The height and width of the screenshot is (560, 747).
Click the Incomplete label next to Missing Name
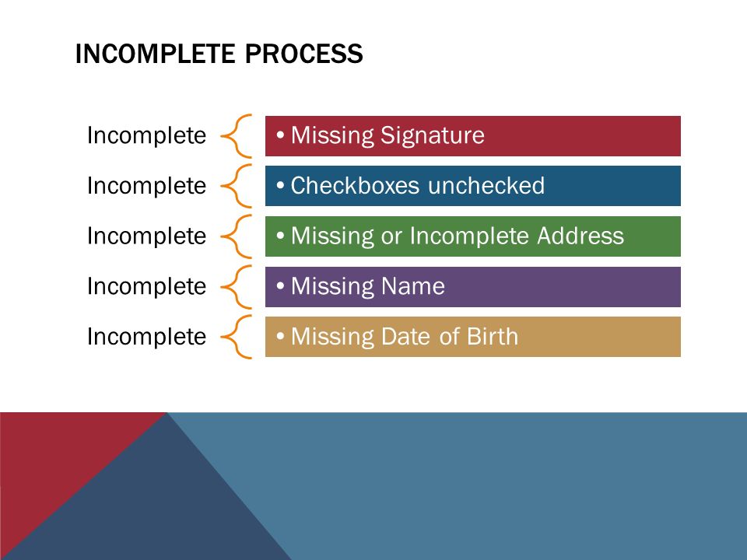(x=147, y=287)
